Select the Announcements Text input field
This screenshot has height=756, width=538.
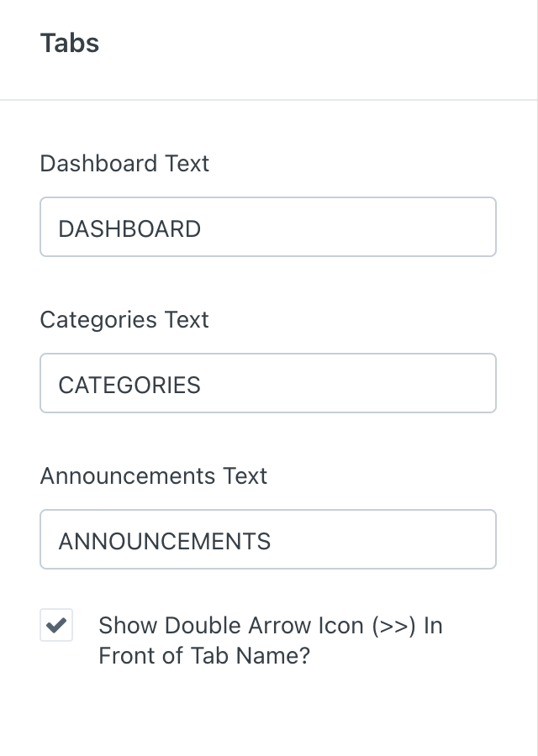[267, 539]
